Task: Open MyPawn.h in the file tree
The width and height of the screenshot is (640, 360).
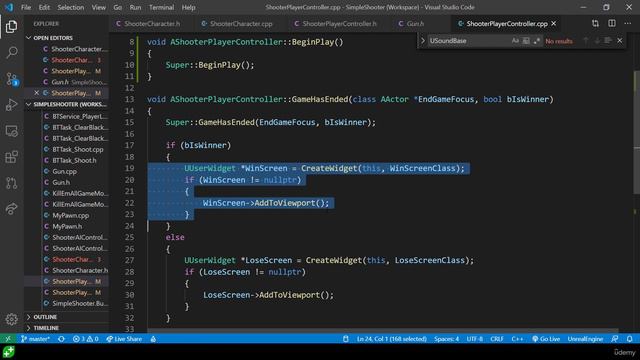Action: tap(67, 227)
